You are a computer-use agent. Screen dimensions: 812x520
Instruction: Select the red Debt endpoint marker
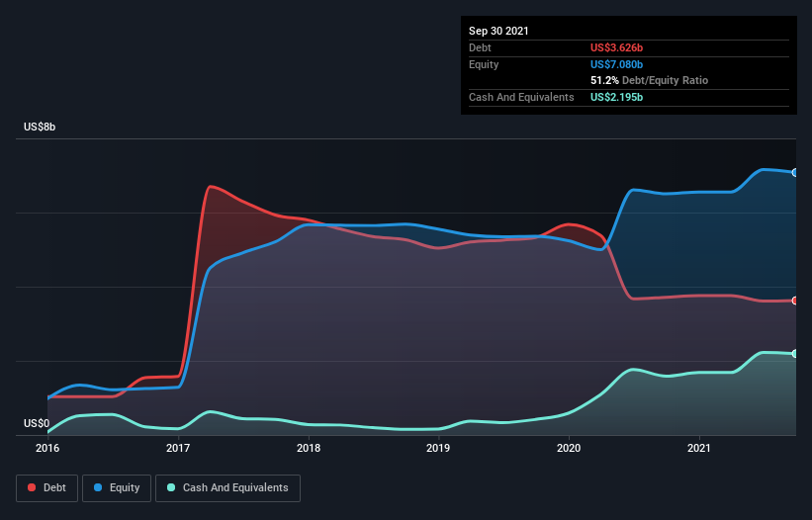[x=795, y=301]
